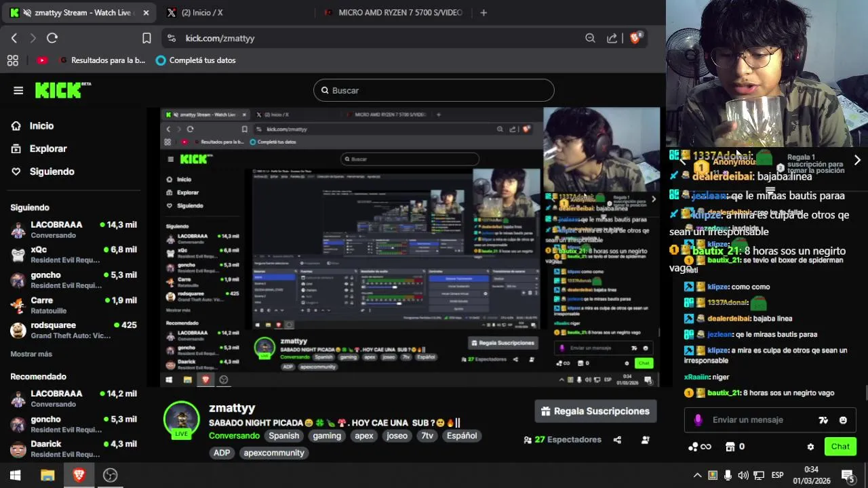Click the gaming stream tag

click(327, 436)
